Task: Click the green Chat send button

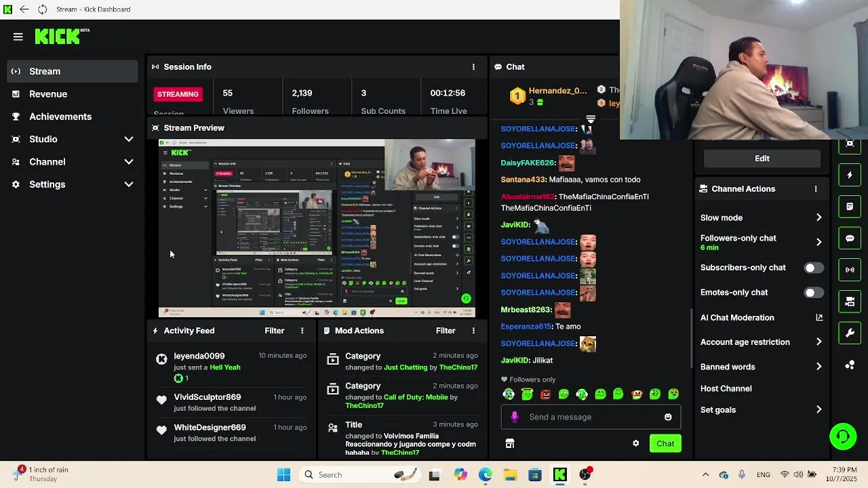Action: (665, 443)
